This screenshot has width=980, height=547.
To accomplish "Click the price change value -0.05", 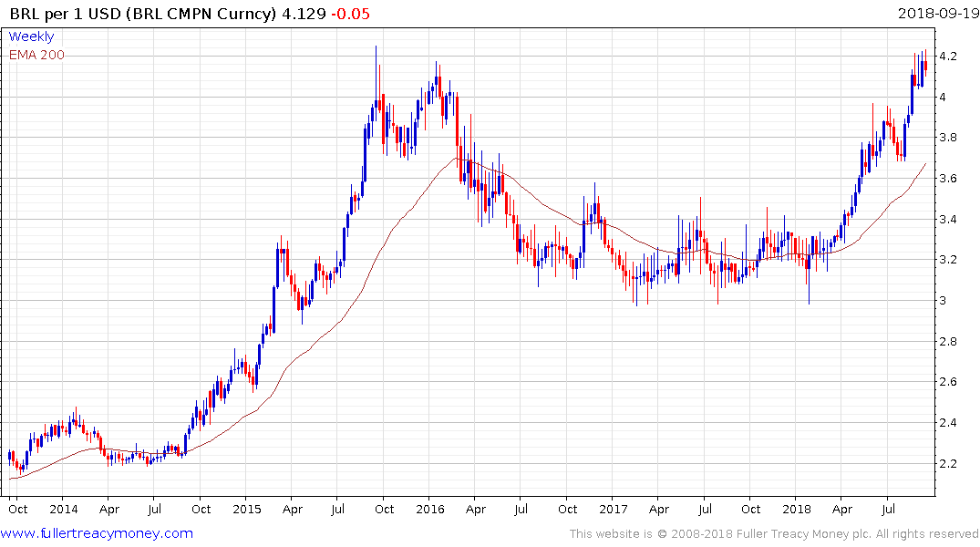I will coord(351,14).
